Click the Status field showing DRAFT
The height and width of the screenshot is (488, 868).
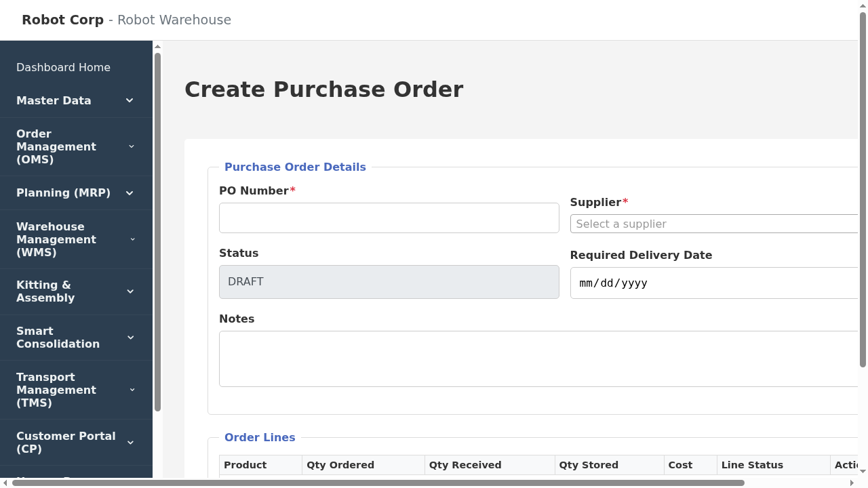[x=389, y=281]
